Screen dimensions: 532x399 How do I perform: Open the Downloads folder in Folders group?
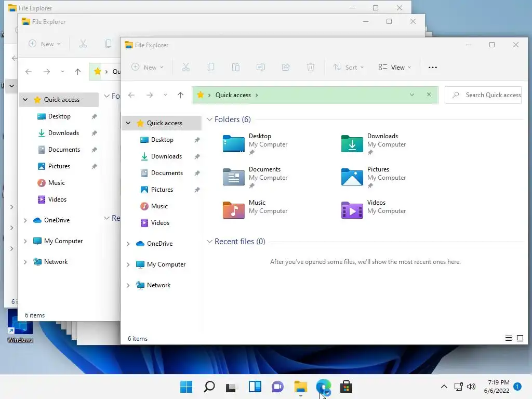[x=352, y=143]
